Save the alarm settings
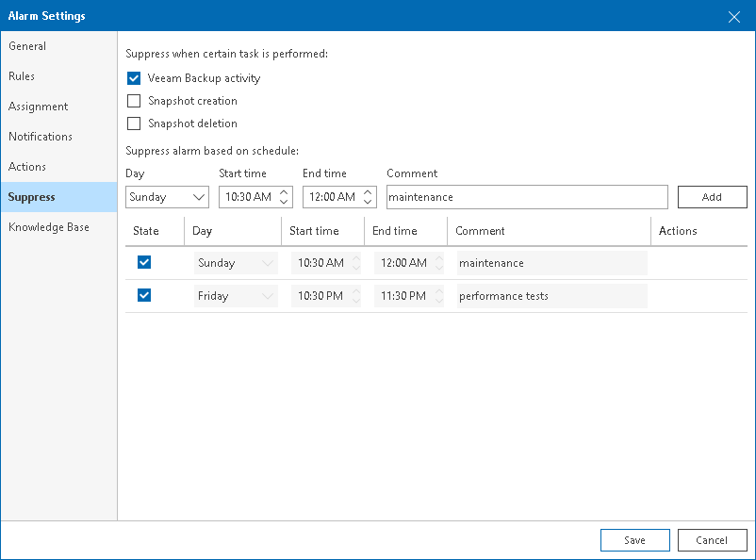Image resolution: width=756 pixels, height=560 pixels. 634,540
